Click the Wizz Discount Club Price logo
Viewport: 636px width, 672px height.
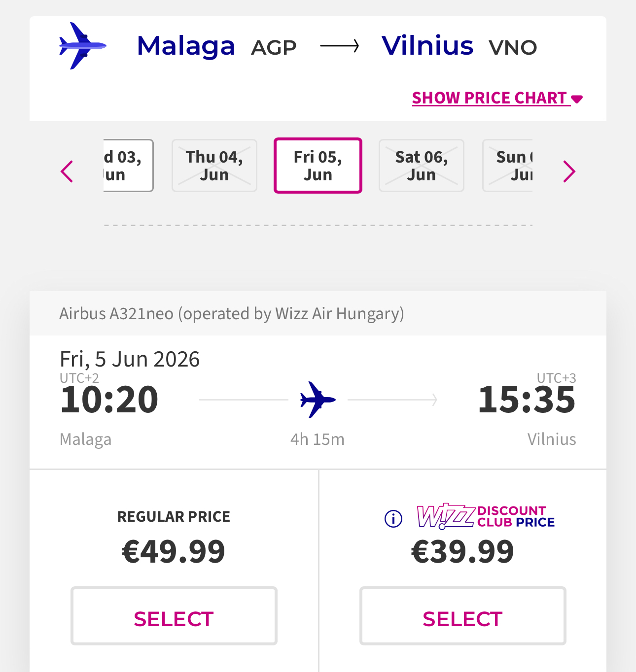486,516
